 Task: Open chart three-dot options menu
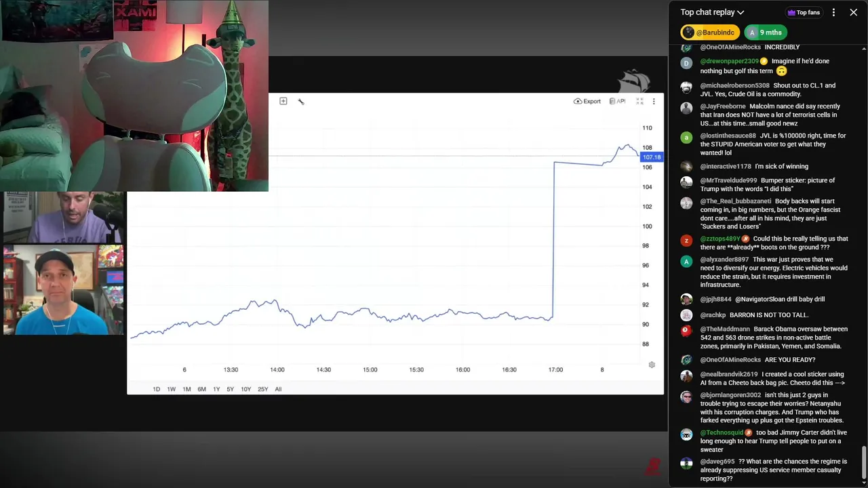pyautogui.click(x=654, y=101)
